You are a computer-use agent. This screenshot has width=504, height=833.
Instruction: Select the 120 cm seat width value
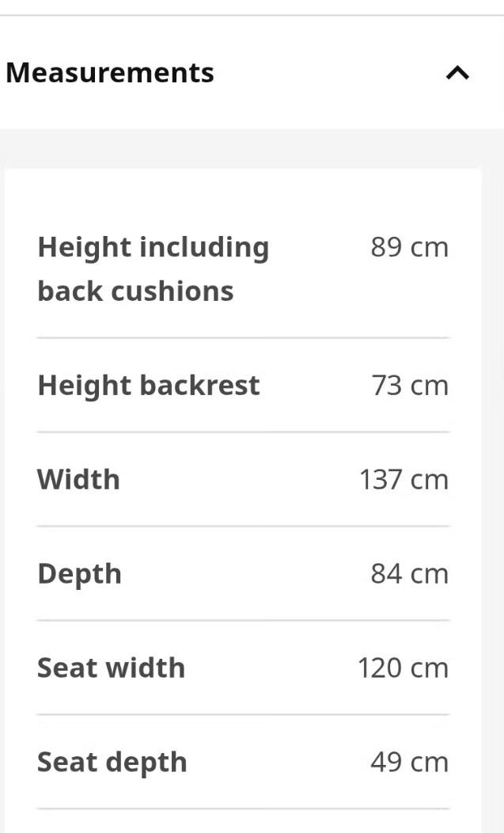click(404, 668)
